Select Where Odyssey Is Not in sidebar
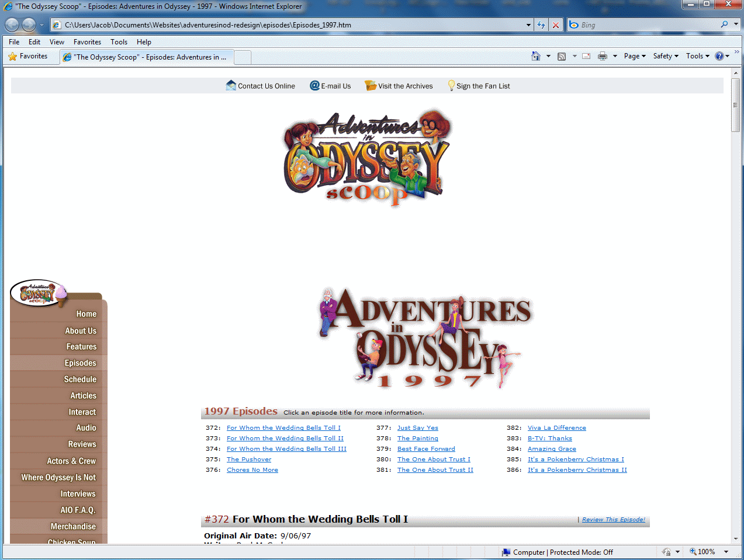Viewport: 744px width, 560px height. click(x=58, y=477)
